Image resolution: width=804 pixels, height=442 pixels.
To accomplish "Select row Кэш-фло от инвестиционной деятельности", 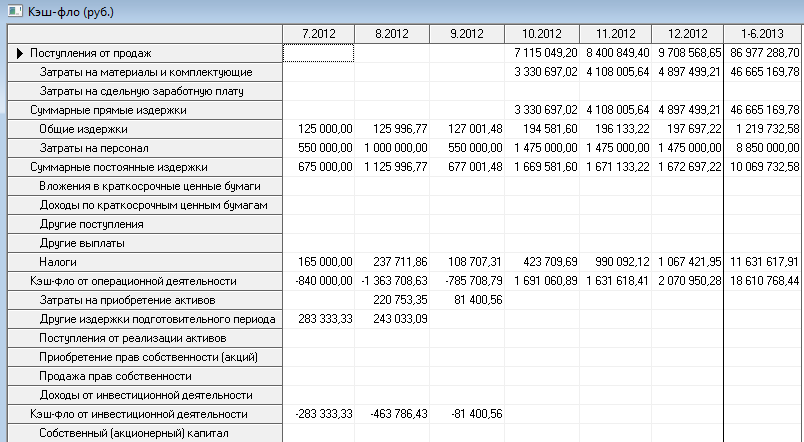I will coord(145,414).
